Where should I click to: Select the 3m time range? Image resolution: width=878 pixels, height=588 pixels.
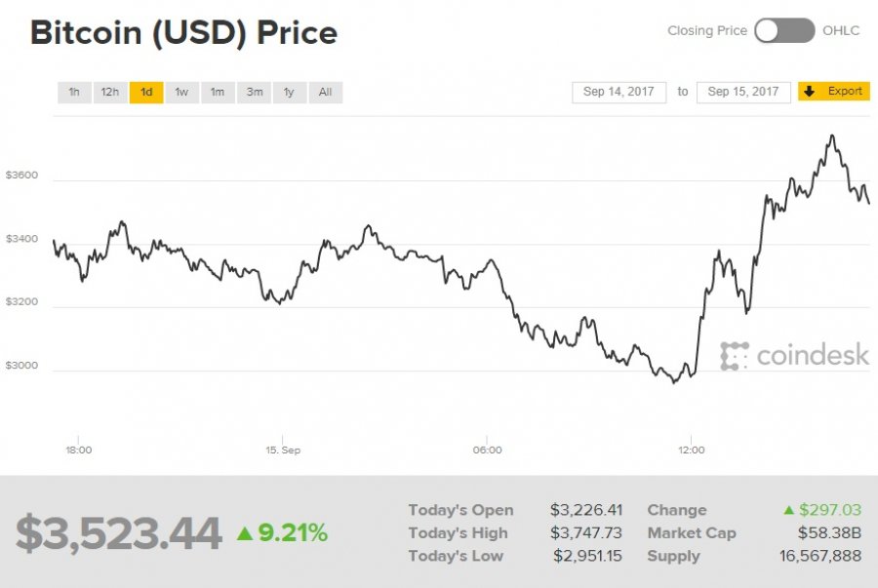pos(254,92)
